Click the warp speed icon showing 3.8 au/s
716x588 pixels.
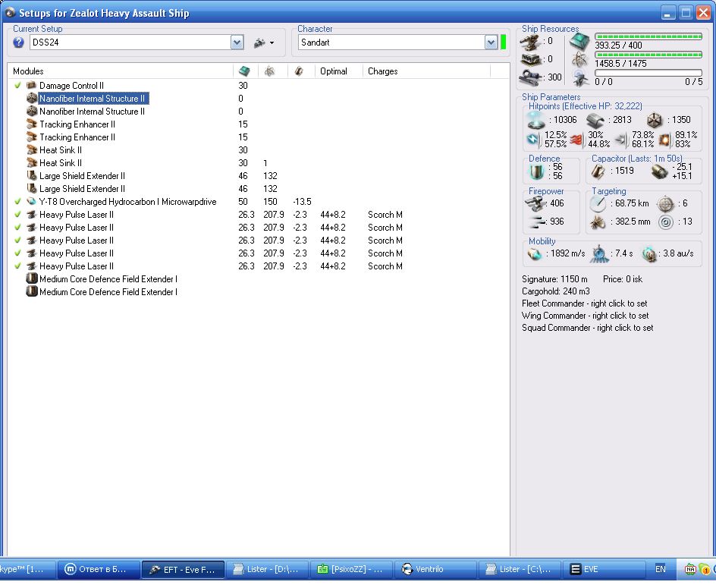(x=649, y=254)
